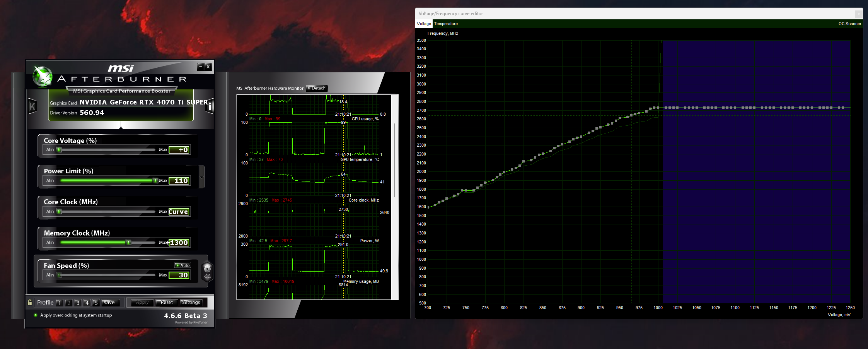Image resolution: width=868 pixels, height=349 pixels.
Task: Collapse the graphics card info panel notch
Action: click(x=121, y=125)
